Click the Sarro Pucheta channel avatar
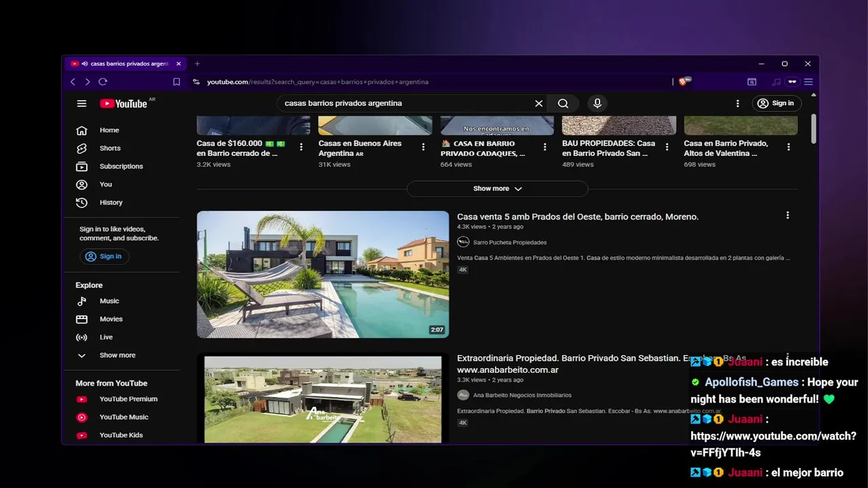868x488 pixels. [463, 242]
